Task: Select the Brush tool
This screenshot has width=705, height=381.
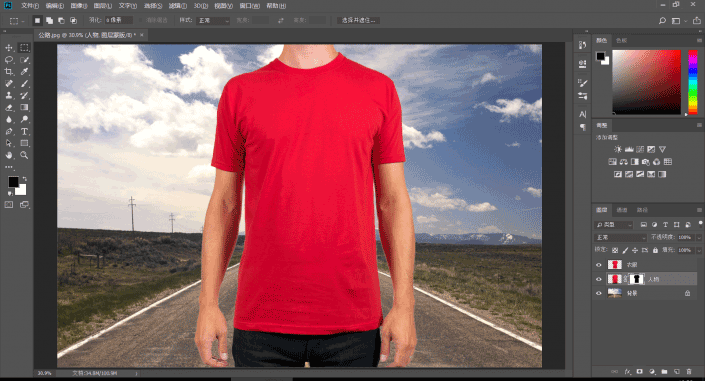Action: tap(24, 84)
